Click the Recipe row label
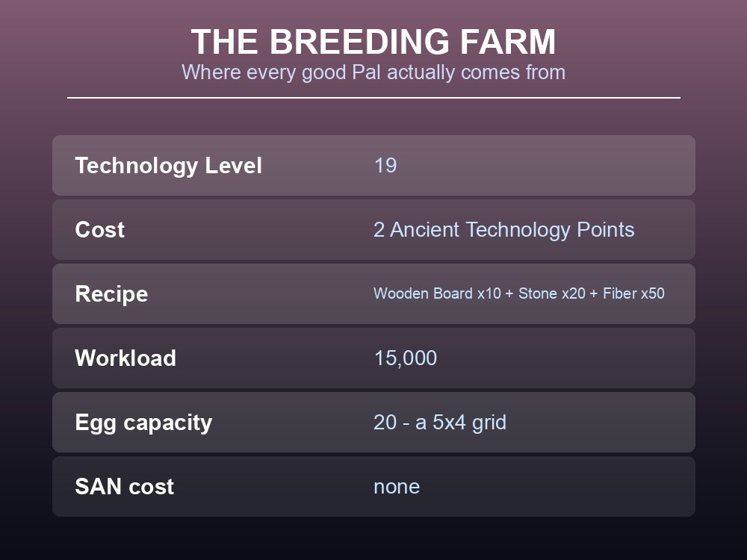Image resolution: width=747 pixels, height=560 pixels. tap(111, 294)
